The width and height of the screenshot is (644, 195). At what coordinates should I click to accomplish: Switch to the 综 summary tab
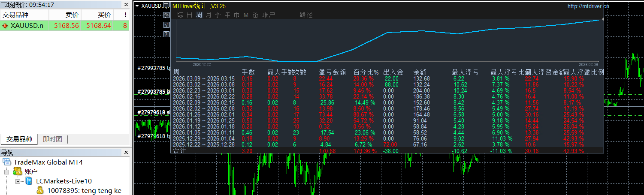click(x=180, y=15)
